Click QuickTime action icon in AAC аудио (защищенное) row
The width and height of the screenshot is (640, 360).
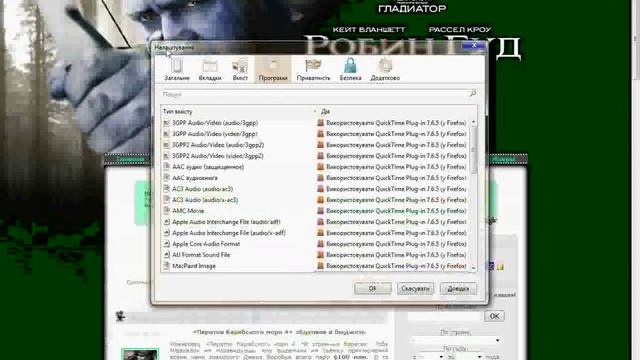coord(321,167)
